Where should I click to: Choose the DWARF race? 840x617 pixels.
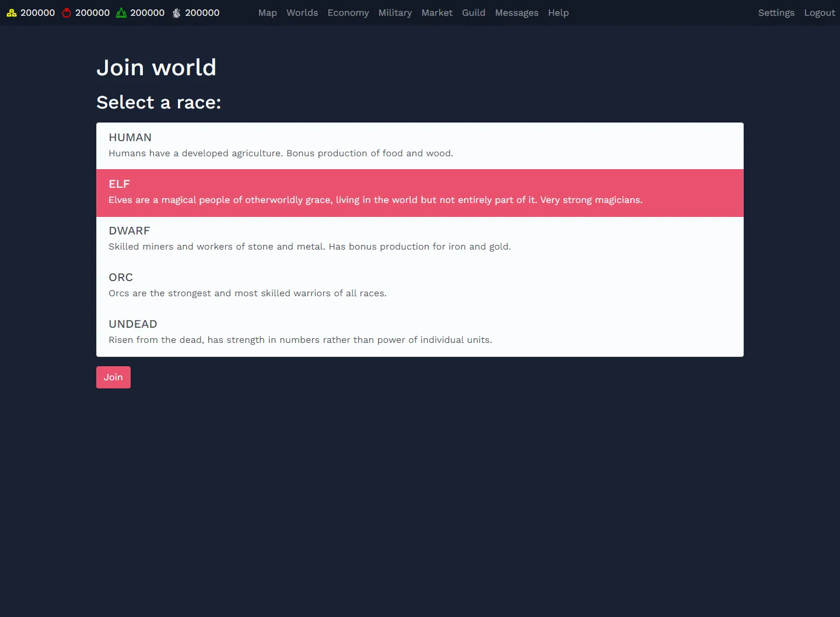click(x=420, y=240)
